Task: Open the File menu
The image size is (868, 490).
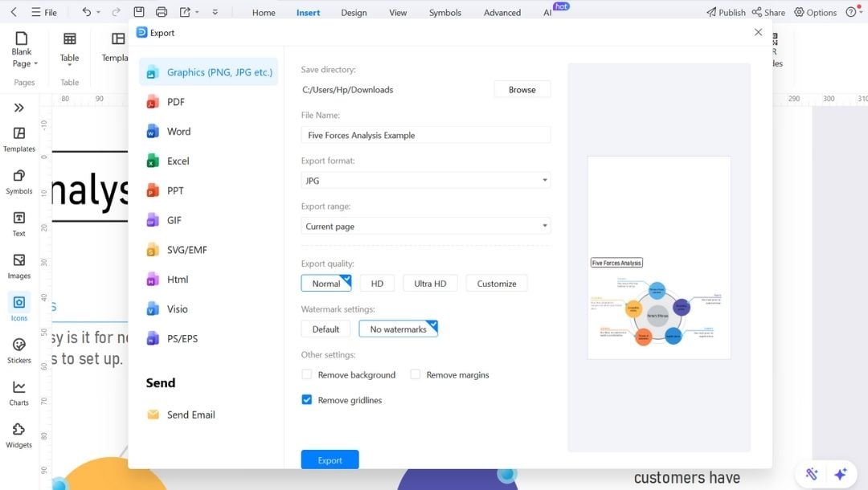Action: point(44,12)
